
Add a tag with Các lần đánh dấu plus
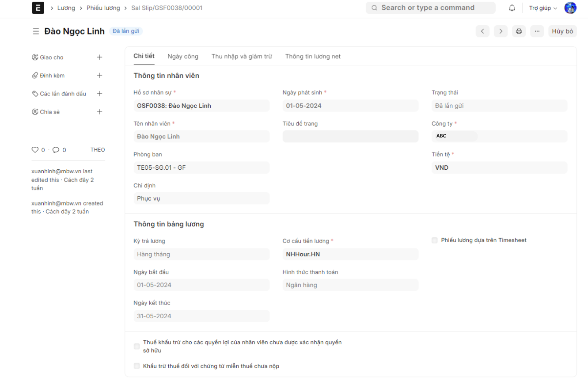[99, 94]
